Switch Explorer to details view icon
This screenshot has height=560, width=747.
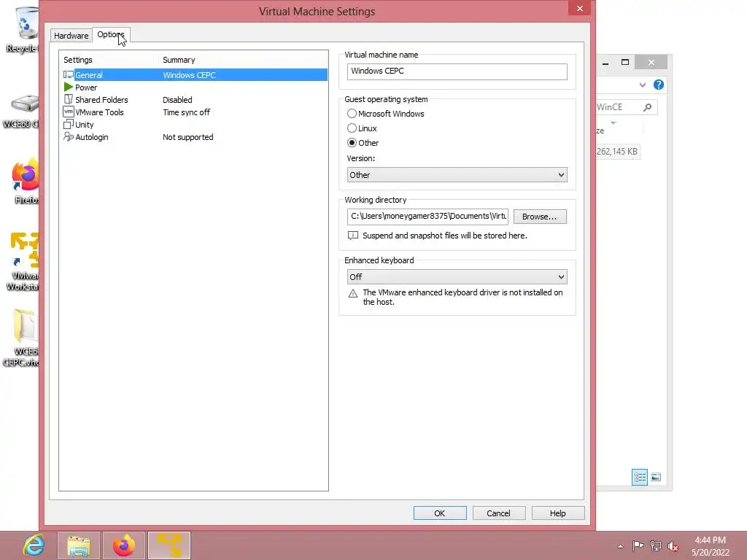[x=639, y=477]
